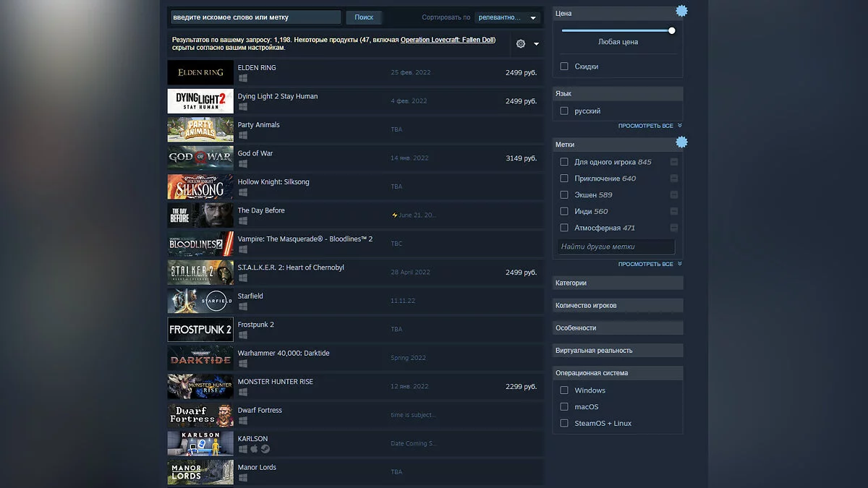868x488 pixels.
Task: Exclude the Инди tag with the minus icon
Action: (674, 211)
